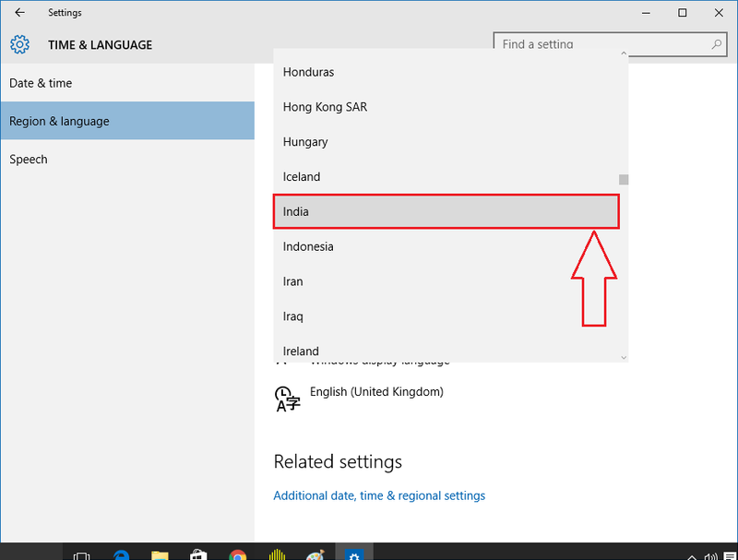
Task: Click the country list scroll-down arrow
Action: pyautogui.click(x=624, y=358)
